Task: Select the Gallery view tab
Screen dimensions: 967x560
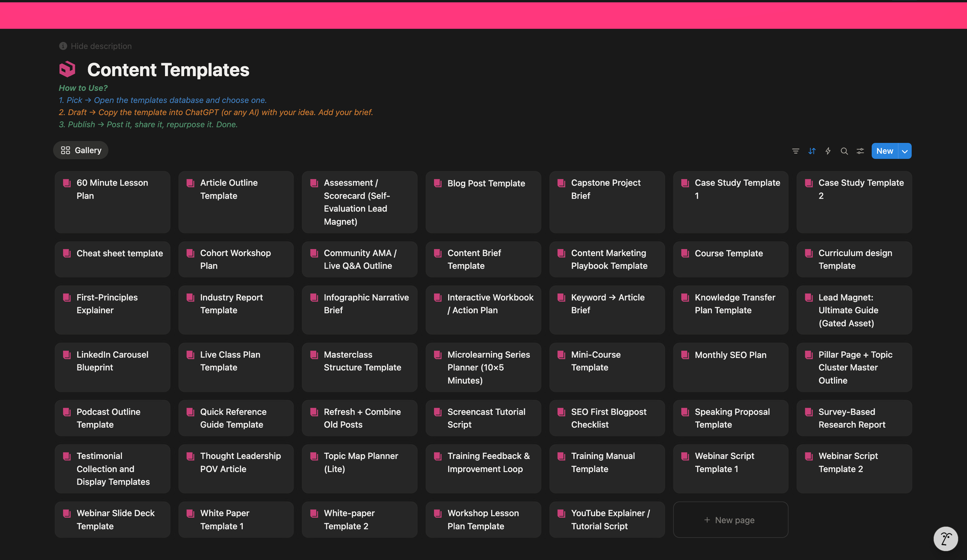Action: (81, 150)
